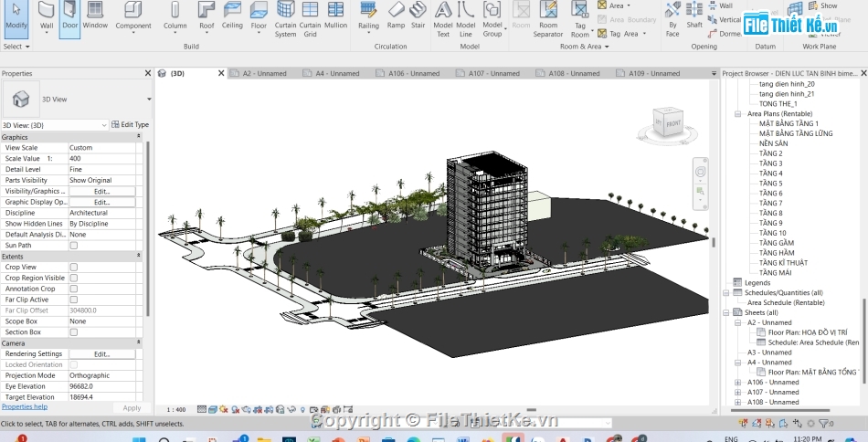This screenshot has height=442, width=868.
Task: Toggle Far Clip Active checkbox
Action: (x=74, y=300)
